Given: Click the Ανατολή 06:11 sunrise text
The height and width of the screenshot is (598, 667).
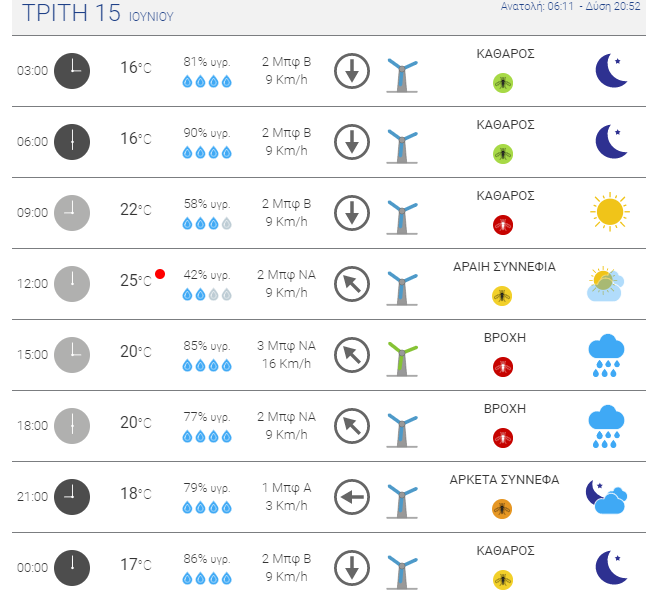Looking at the screenshot, I should pos(537,6).
